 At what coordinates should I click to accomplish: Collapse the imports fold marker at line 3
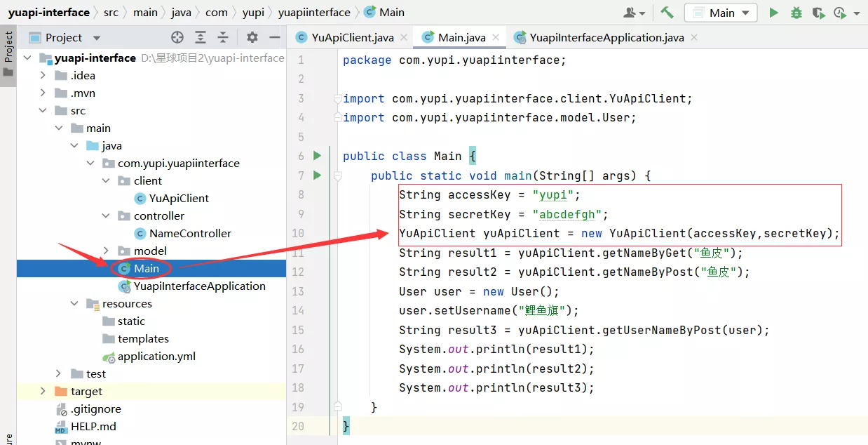click(x=337, y=99)
